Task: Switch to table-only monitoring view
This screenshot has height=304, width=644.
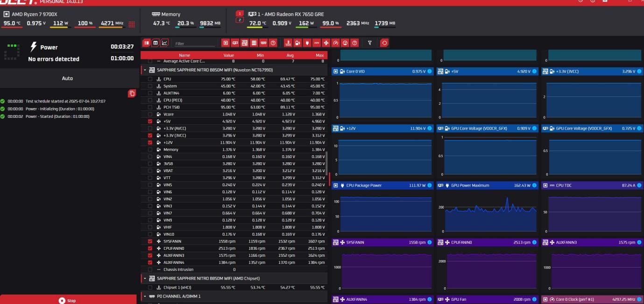Action: tap(156, 43)
